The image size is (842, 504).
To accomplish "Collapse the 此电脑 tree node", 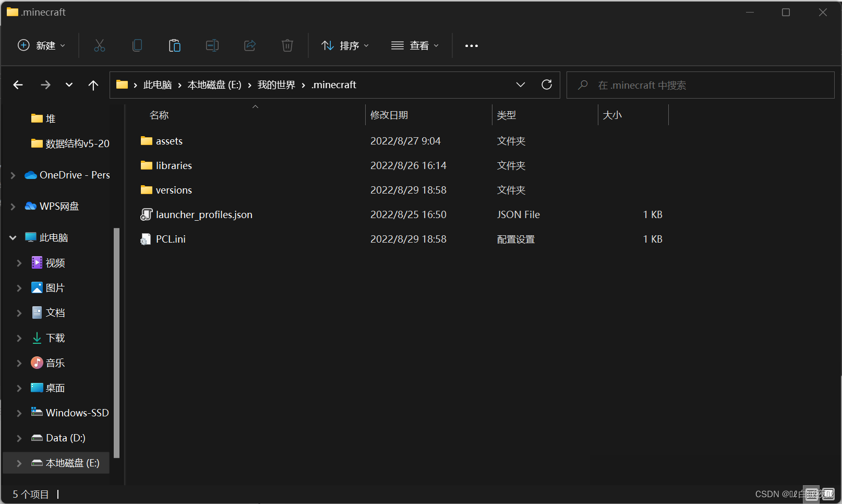I will [13, 238].
